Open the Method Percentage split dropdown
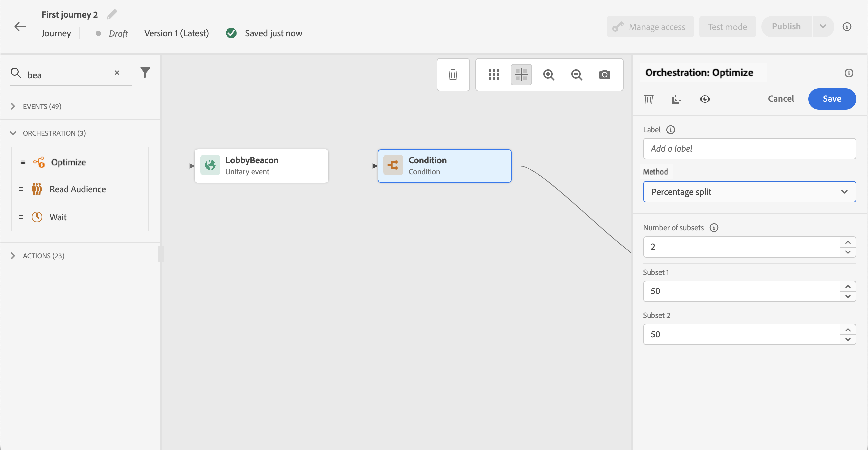The width and height of the screenshot is (868, 450). 749,192
